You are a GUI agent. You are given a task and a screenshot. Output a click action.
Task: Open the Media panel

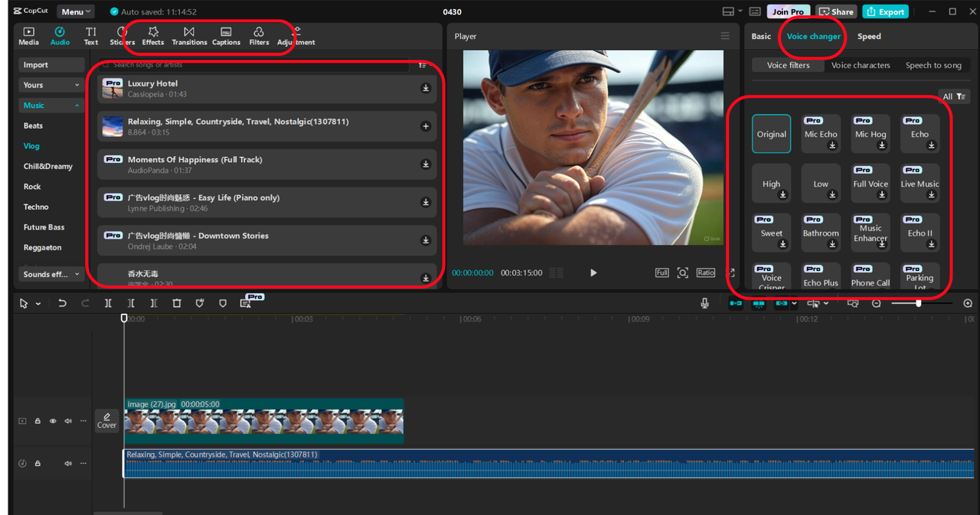click(x=28, y=36)
